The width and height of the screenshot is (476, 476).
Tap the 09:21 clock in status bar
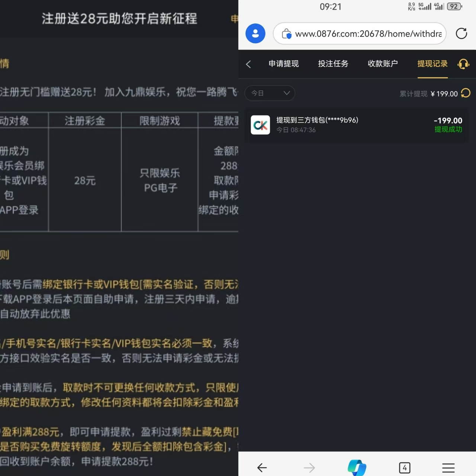click(x=331, y=7)
